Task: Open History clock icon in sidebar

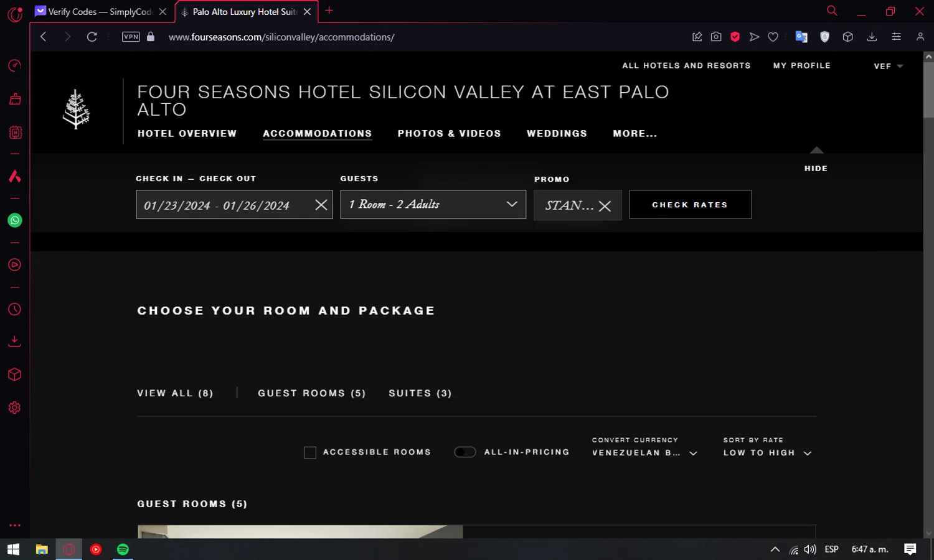Action: click(x=15, y=309)
